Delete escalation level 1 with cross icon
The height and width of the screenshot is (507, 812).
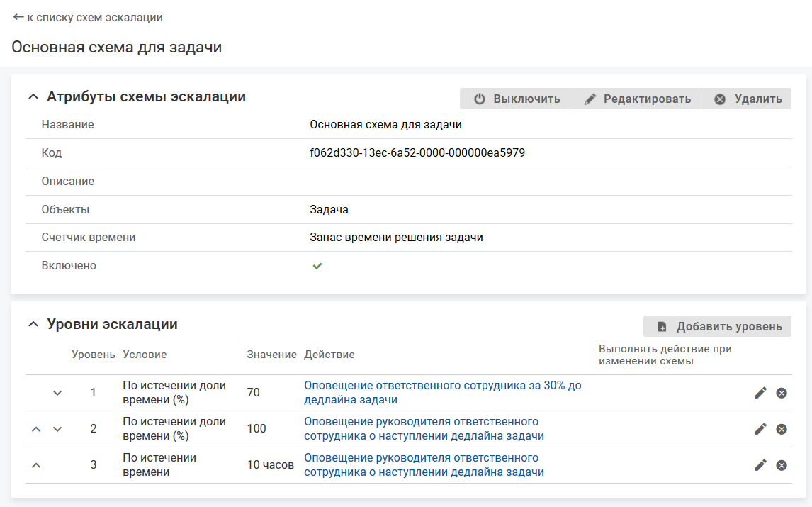click(782, 393)
